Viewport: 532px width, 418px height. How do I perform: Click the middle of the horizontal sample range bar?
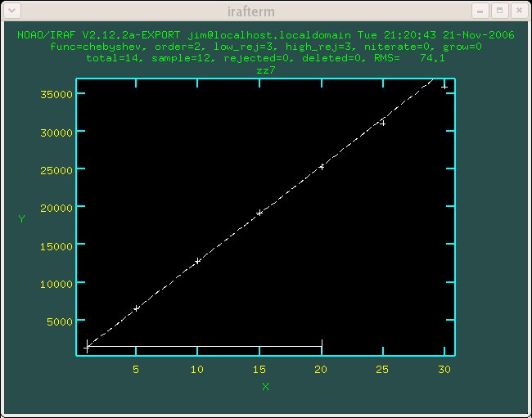coord(205,347)
